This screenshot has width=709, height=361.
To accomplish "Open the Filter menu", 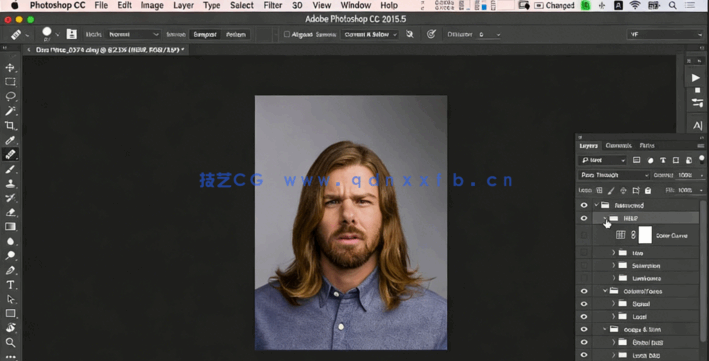I will tap(273, 5).
